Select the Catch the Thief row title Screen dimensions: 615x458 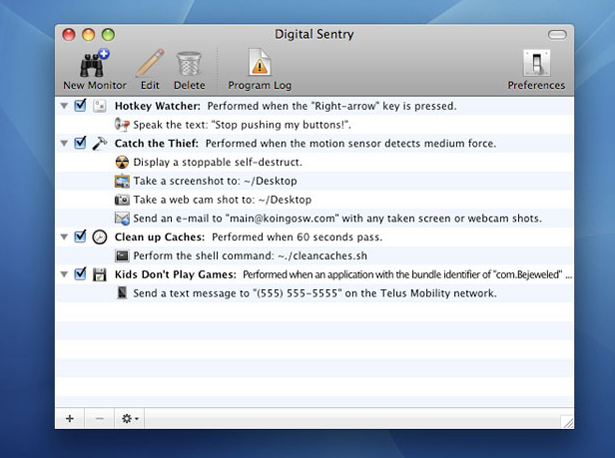[156, 144]
